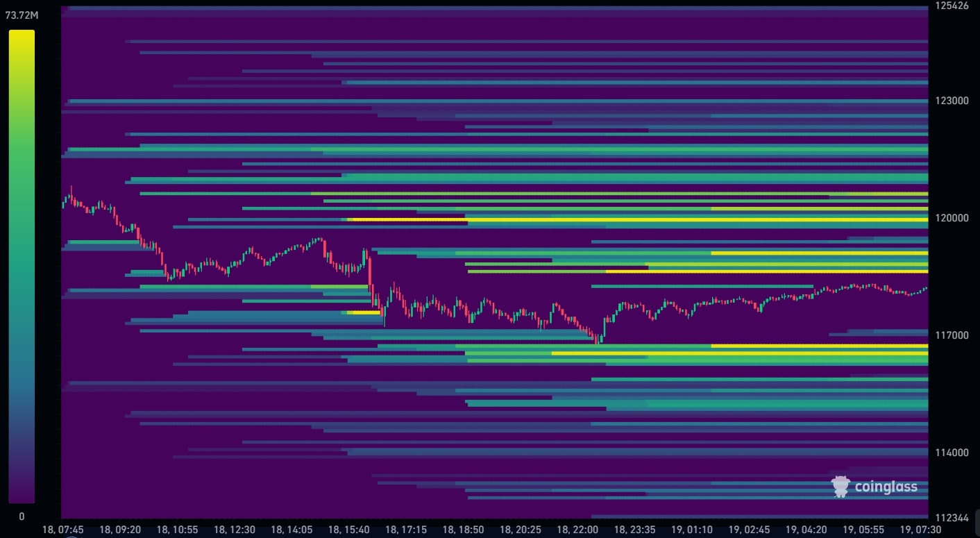
Task: Click the '18, 17:15' time axis label
Action: tap(406, 530)
